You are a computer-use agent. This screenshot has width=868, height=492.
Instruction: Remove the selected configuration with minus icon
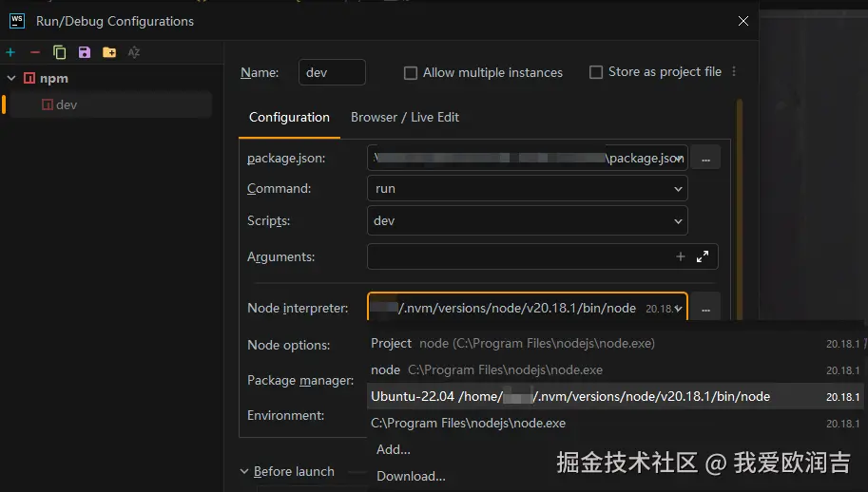click(x=35, y=52)
